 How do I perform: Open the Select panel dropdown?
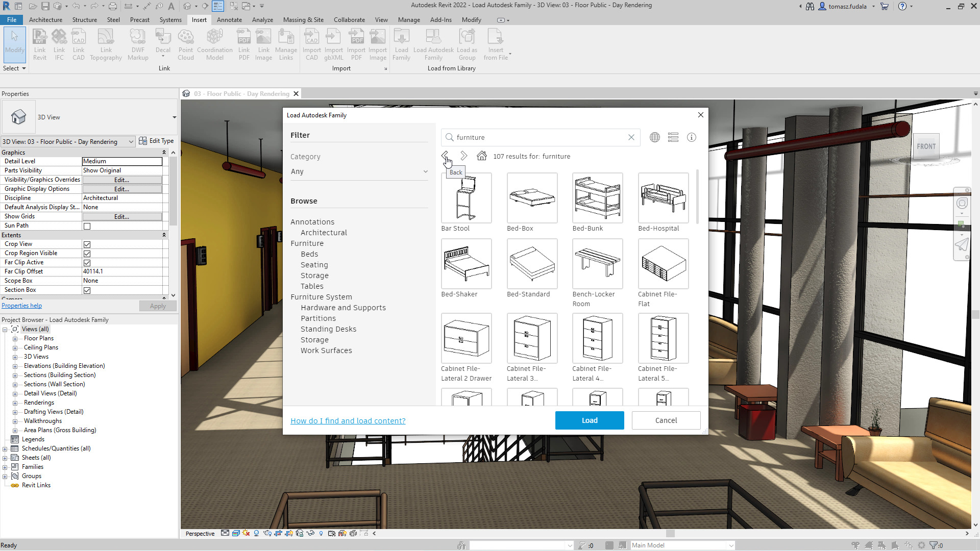(14, 68)
